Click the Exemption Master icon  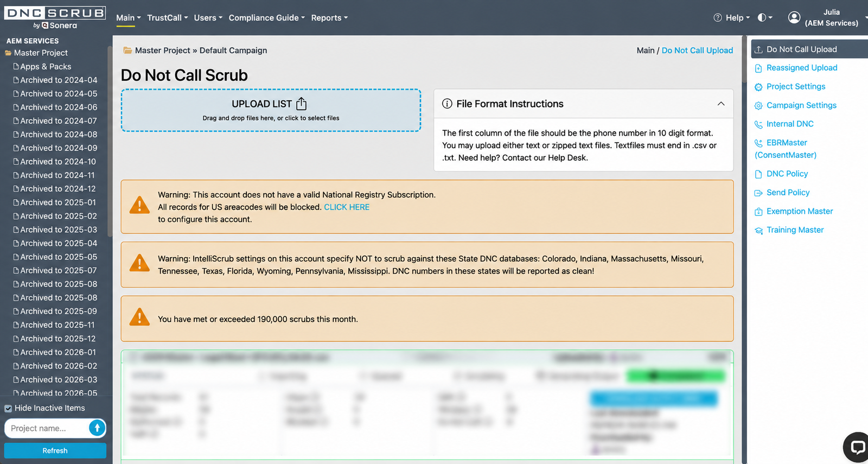click(x=758, y=212)
